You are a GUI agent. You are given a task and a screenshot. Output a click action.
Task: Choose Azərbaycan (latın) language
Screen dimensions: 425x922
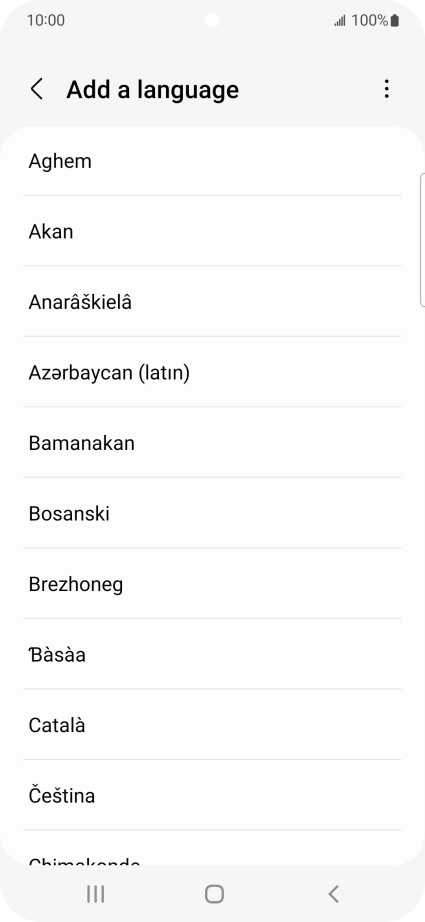(212, 372)
